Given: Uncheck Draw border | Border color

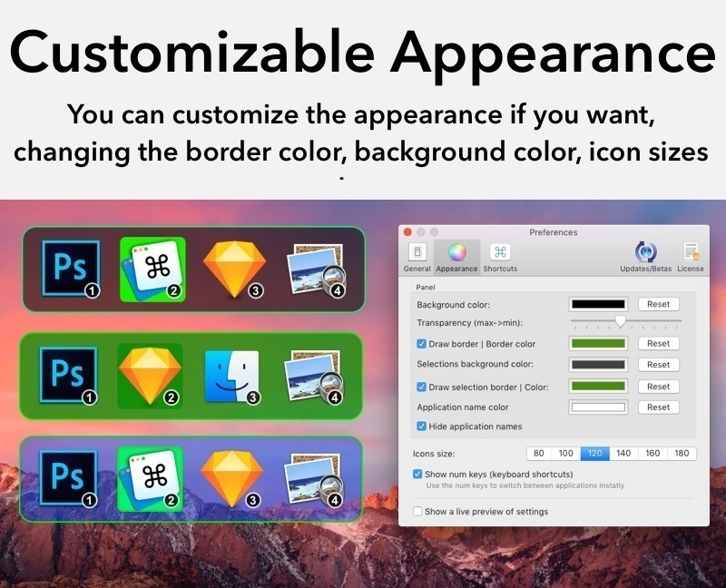Looking at the screenshot, I should [x=421, y=344].
